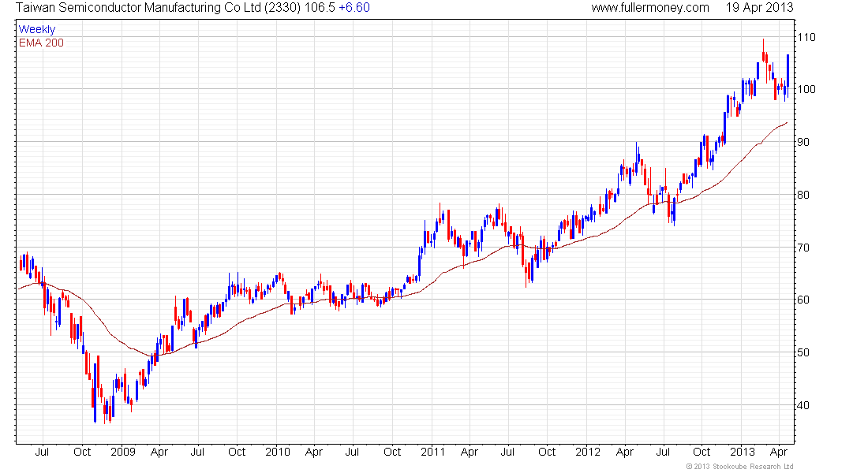Select the 2011 marker on time axis
Viewport: 868px width, 473px height.
432,453
